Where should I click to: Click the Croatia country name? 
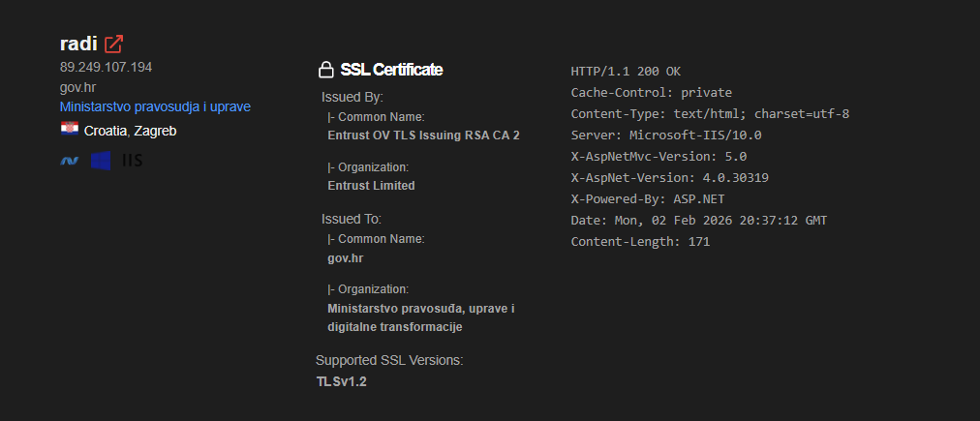click(x=105, y=131)
